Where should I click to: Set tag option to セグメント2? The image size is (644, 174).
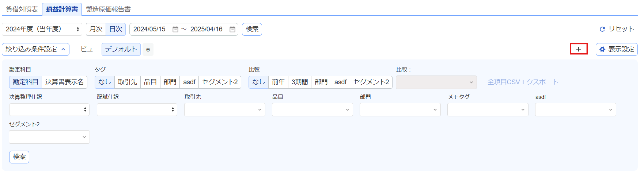click(220, 82)
